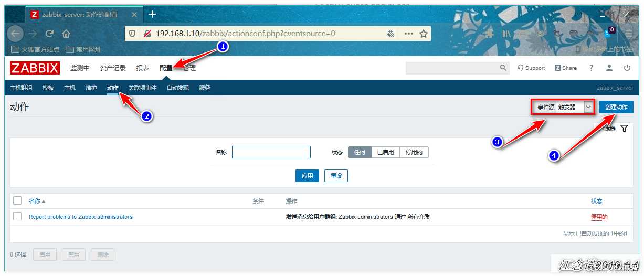
Task: Open a new browser tab with plus
Action: (x=152, y=14)
